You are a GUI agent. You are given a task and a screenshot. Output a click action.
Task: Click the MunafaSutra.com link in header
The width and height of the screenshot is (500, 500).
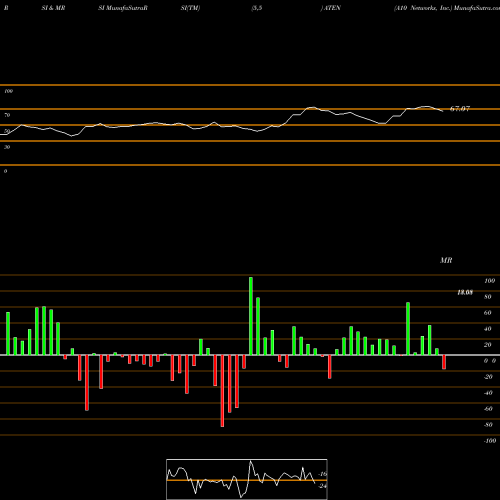pyautogui.click(x=477, y=8)
